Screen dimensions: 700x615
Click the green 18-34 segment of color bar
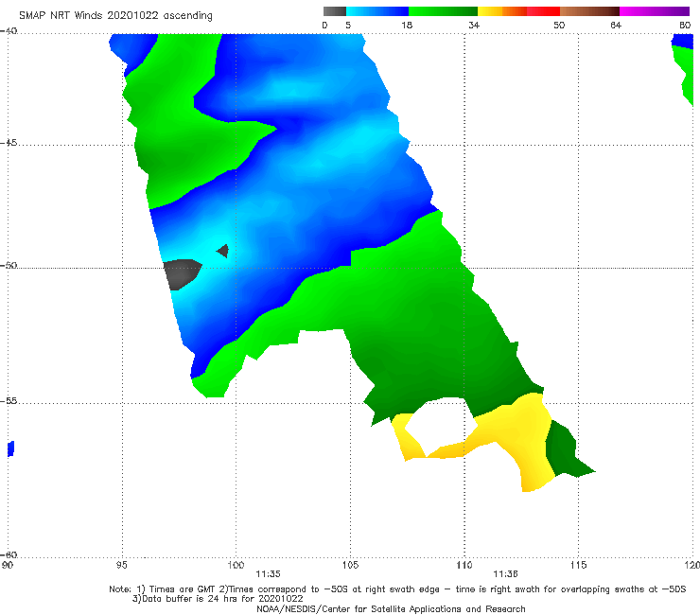coord(443,11)
